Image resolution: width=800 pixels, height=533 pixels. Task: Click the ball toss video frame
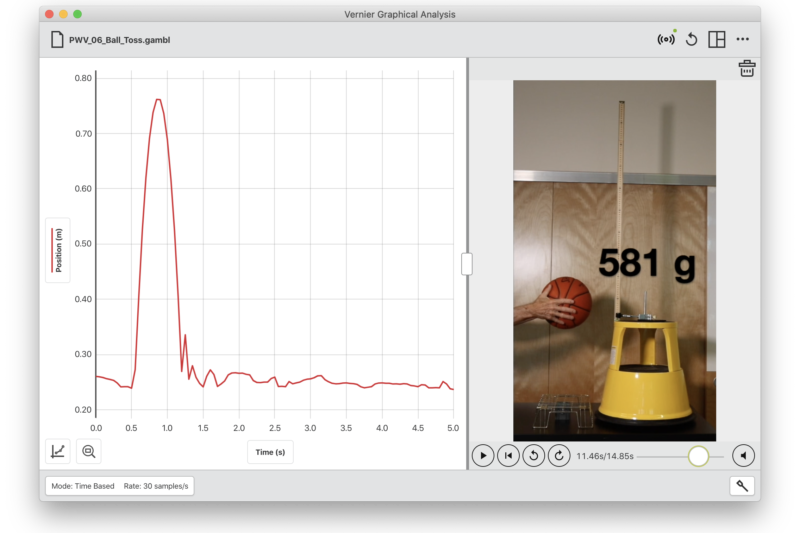(614, 260)
